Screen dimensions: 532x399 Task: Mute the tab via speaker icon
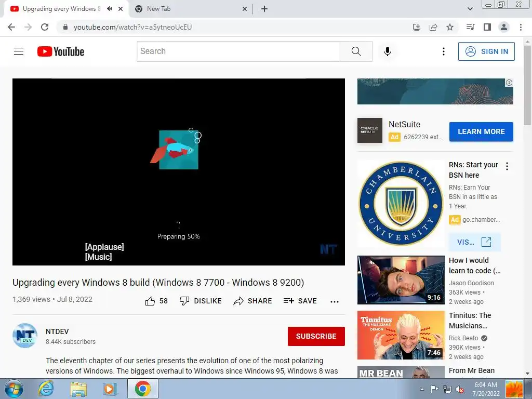[x=109, y=9]
